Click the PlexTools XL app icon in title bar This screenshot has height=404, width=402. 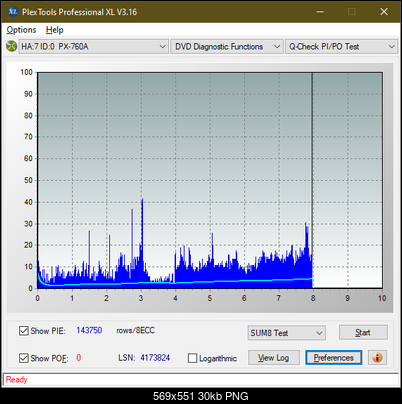13,12
